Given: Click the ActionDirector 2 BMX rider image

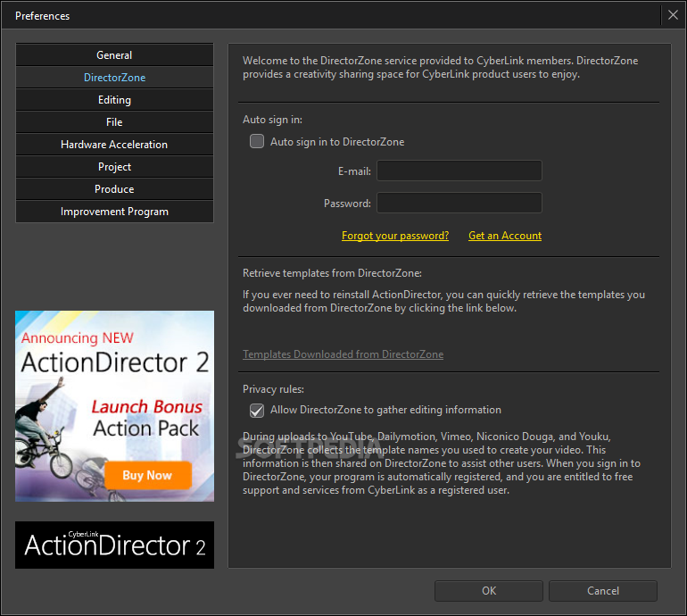Looking at the screenshot, I should tap(42, 429).
